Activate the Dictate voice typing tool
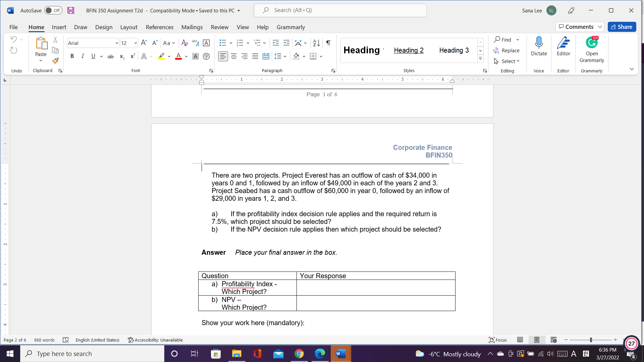 tap(539, 47)
